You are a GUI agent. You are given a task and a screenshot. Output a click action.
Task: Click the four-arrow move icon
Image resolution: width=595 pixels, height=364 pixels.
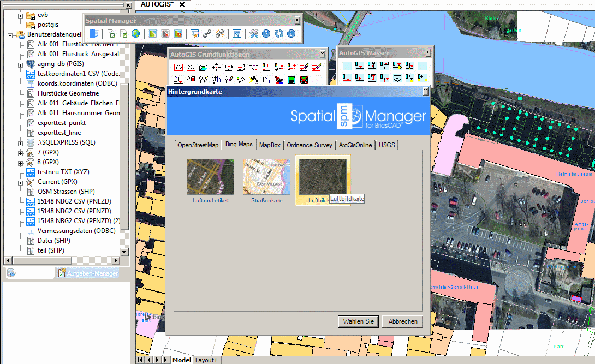point(216,68)
